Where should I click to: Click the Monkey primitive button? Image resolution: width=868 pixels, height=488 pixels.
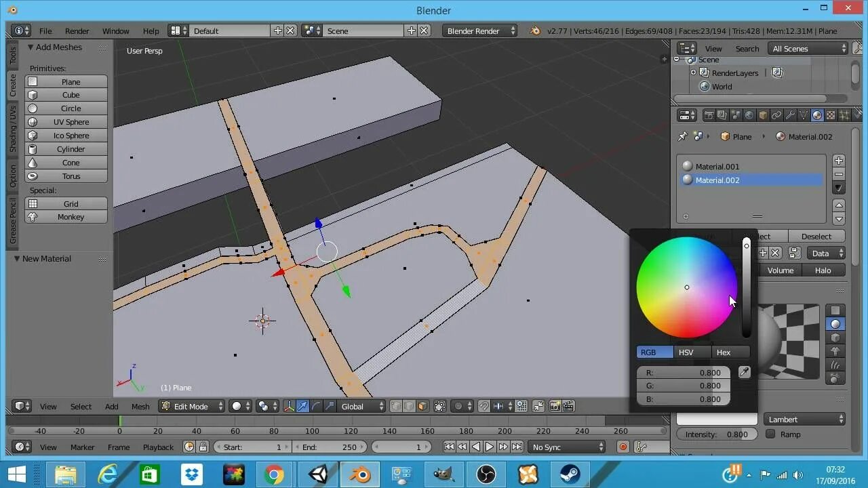click(x=66, y=217)
